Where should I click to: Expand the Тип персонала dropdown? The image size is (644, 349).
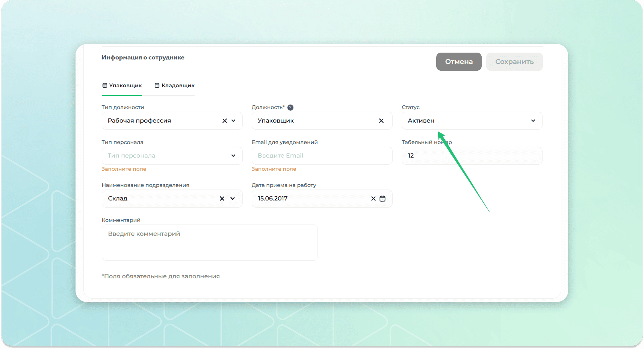(x=233, y=156)
